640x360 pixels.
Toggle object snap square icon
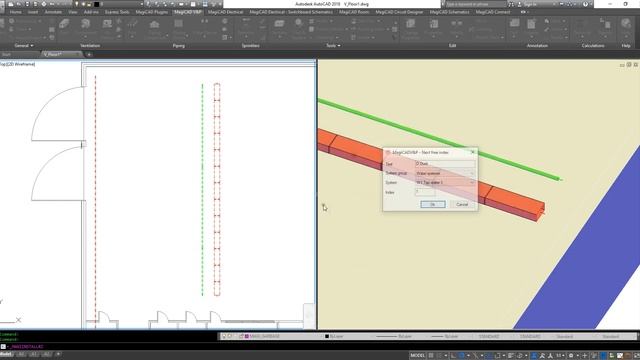[498, 356]
